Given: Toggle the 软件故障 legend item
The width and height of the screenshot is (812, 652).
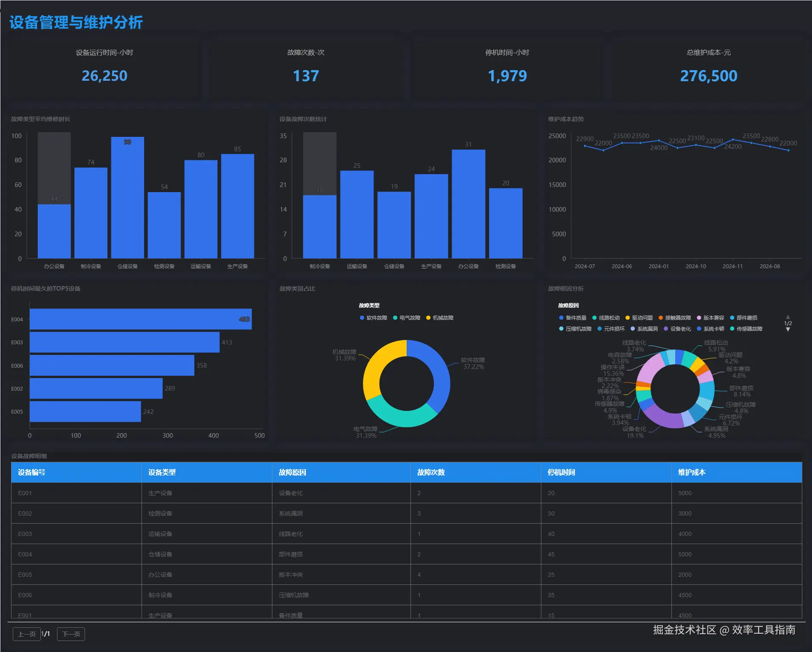Looking at the screenshot, I should 373,318.
